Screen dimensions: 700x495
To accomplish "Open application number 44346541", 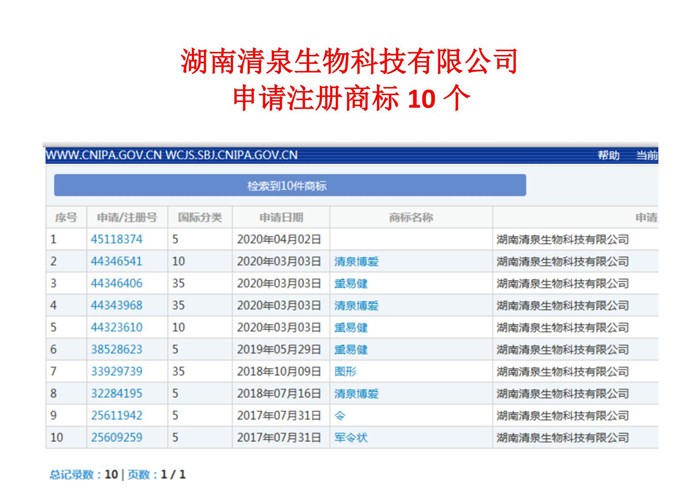I will tap(116, 262).
